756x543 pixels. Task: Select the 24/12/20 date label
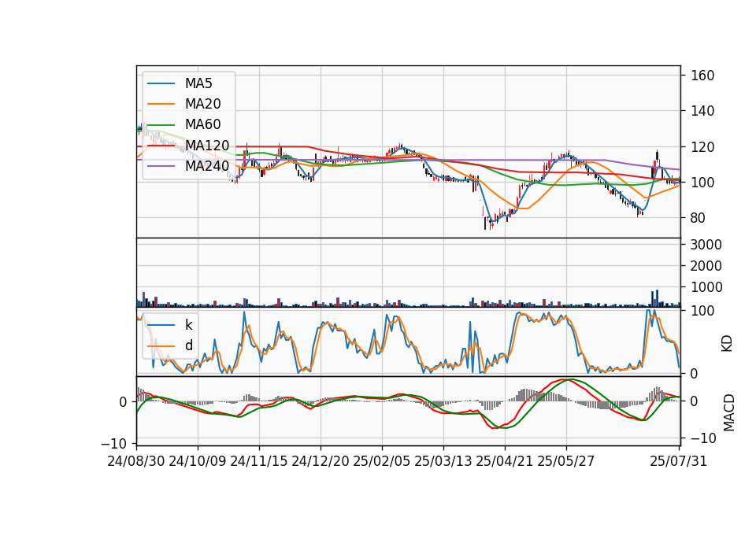pyautogui.click(x=321, y=461)
